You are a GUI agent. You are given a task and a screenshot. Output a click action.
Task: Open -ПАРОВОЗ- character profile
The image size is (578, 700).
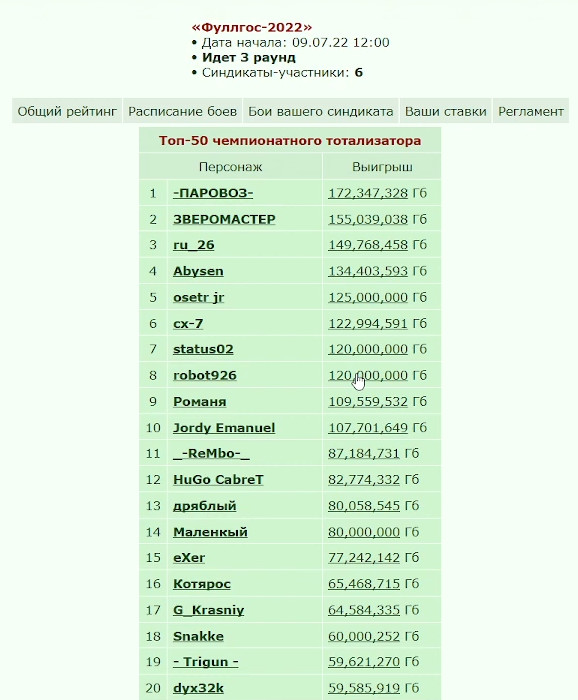tap(213, 193)
